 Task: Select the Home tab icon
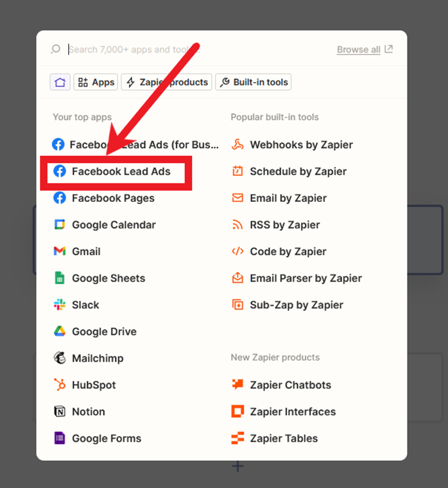[x=60, y=82]
